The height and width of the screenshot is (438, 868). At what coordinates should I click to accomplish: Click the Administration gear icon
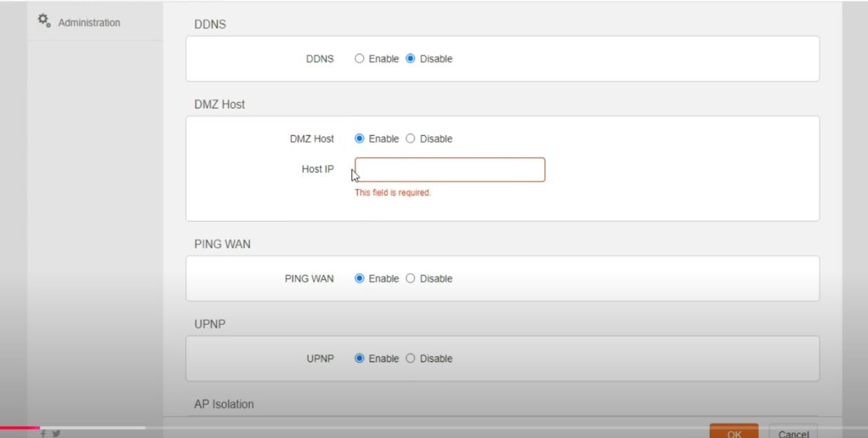(x=43, y=21)
